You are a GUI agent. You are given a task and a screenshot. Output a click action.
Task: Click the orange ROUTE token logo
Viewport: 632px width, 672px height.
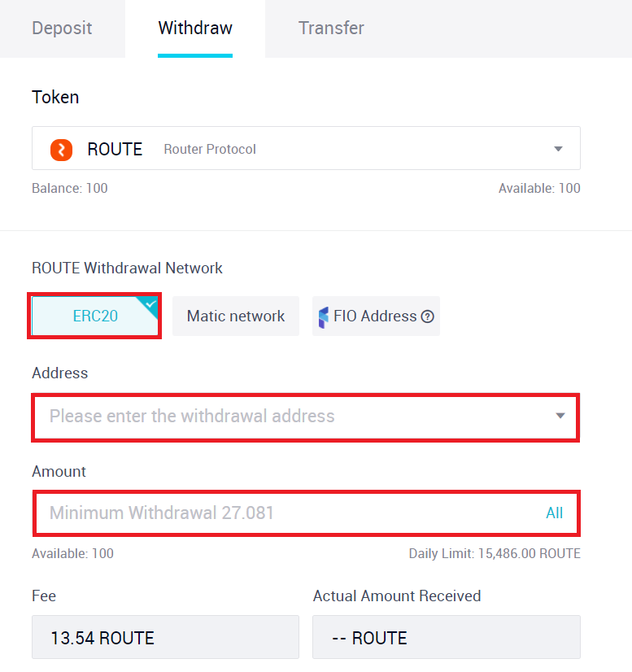click(x=61, y=150)
